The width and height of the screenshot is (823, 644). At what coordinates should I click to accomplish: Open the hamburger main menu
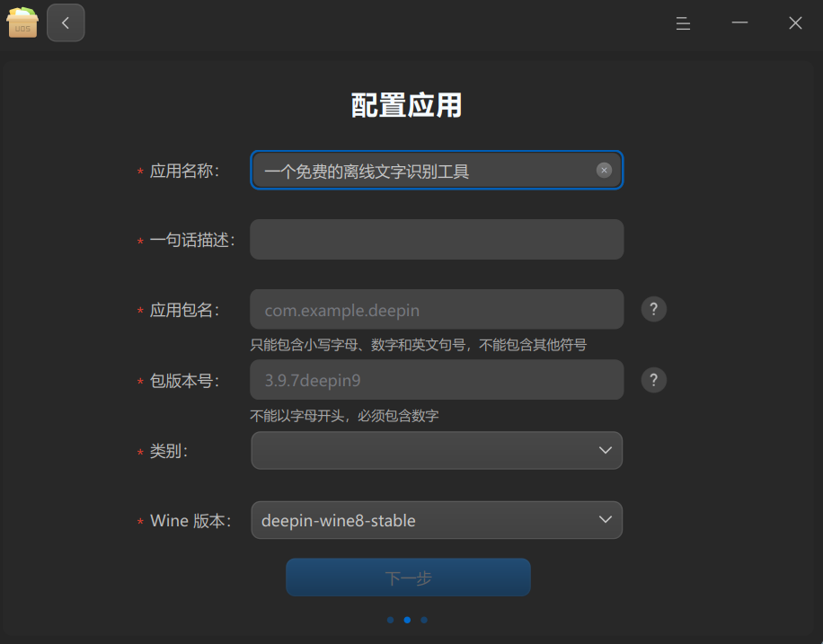tap(683, 23)
